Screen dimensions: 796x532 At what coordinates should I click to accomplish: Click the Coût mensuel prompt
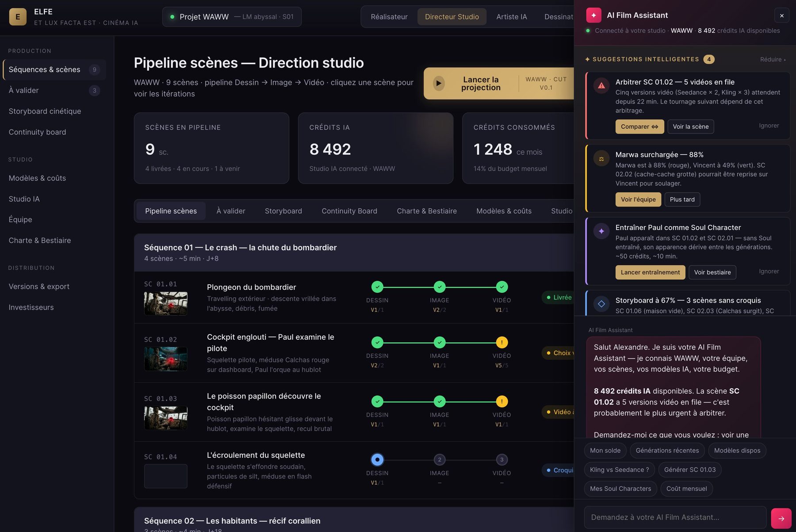[687, 489]
